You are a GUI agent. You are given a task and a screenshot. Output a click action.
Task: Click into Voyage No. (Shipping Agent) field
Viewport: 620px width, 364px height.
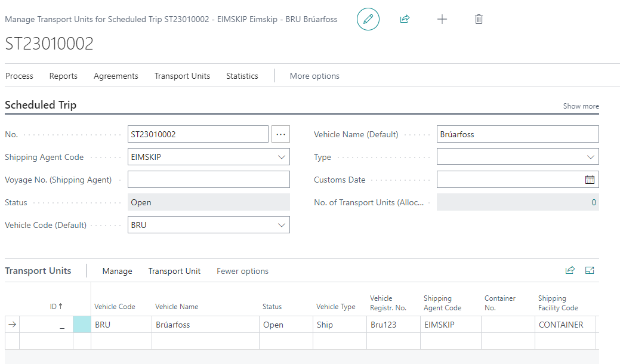click(208, 180)
